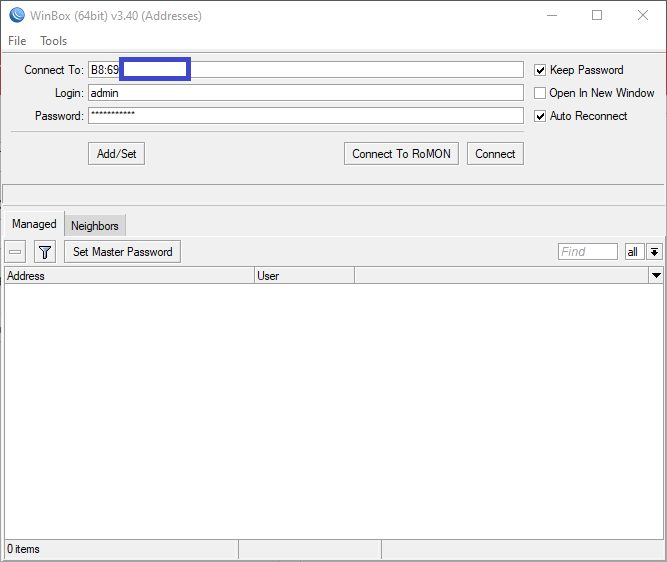
Task: Open the 'all' filter dropdown arrow
Action: pos(654,252)
